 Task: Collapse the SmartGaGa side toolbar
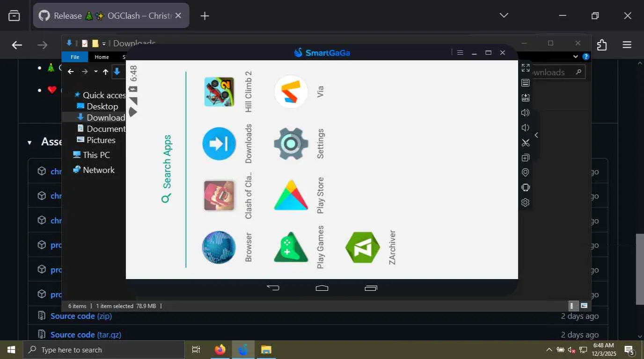(536, 135)
